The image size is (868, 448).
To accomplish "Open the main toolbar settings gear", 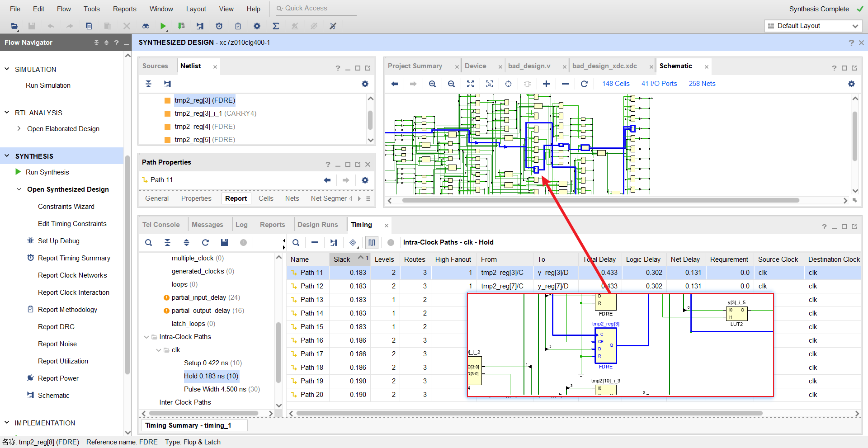I will [x=257, y=26].
